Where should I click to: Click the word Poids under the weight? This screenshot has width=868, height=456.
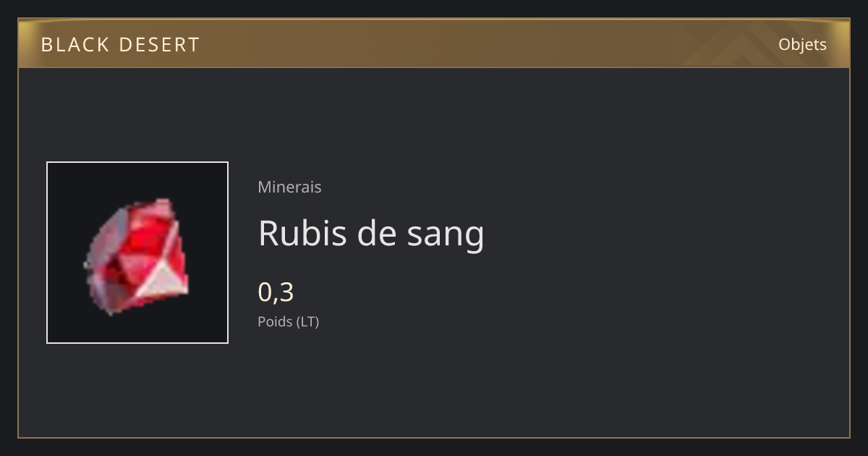274,321
